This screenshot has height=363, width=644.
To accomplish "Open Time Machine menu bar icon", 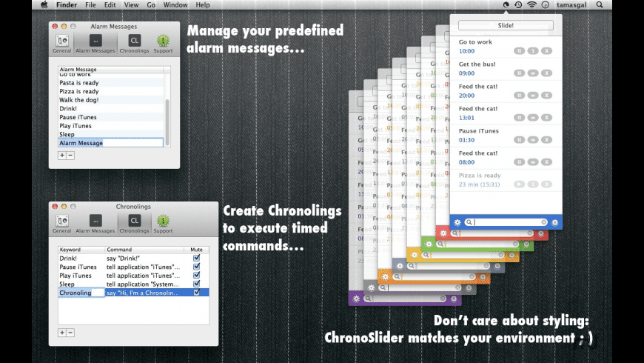I will click(518, 5).
